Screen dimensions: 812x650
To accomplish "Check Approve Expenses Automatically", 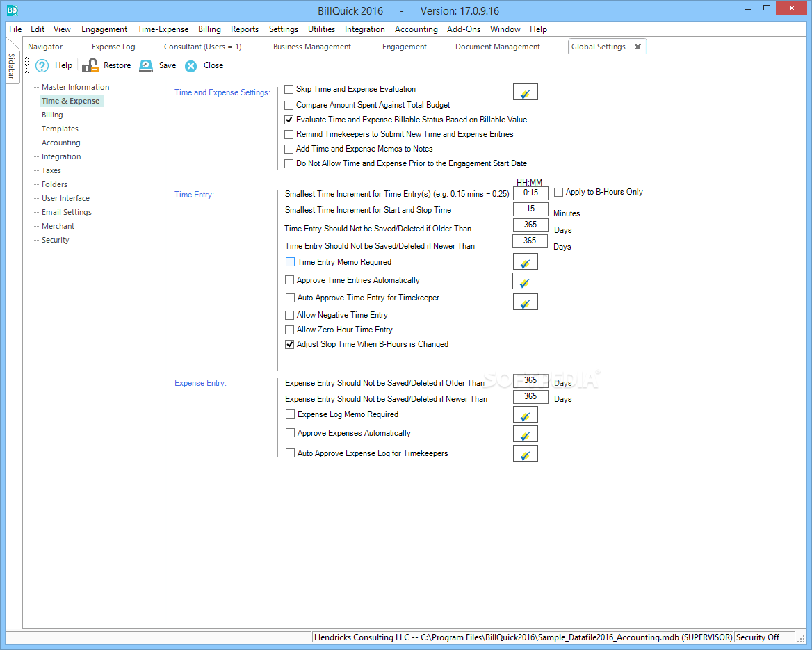I will tap(290, 433).
